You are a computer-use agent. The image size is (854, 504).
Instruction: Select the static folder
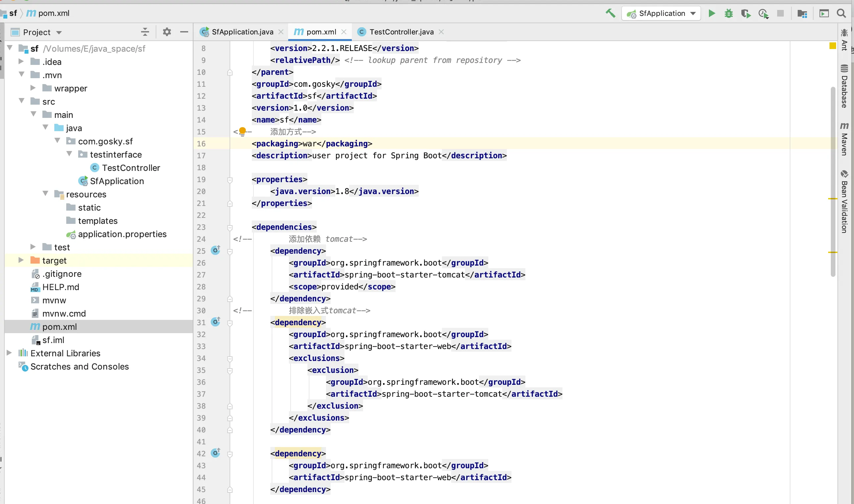(89, 208)
